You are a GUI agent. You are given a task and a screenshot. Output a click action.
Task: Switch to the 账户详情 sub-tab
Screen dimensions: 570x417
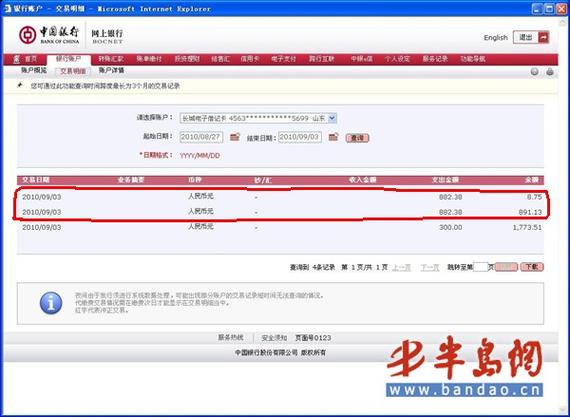point(111,71)
